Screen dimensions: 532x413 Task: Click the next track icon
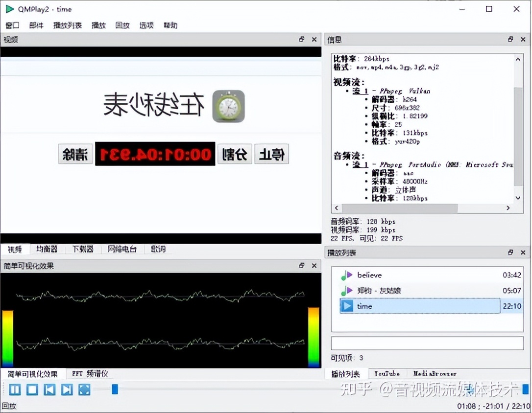[67, 390]
